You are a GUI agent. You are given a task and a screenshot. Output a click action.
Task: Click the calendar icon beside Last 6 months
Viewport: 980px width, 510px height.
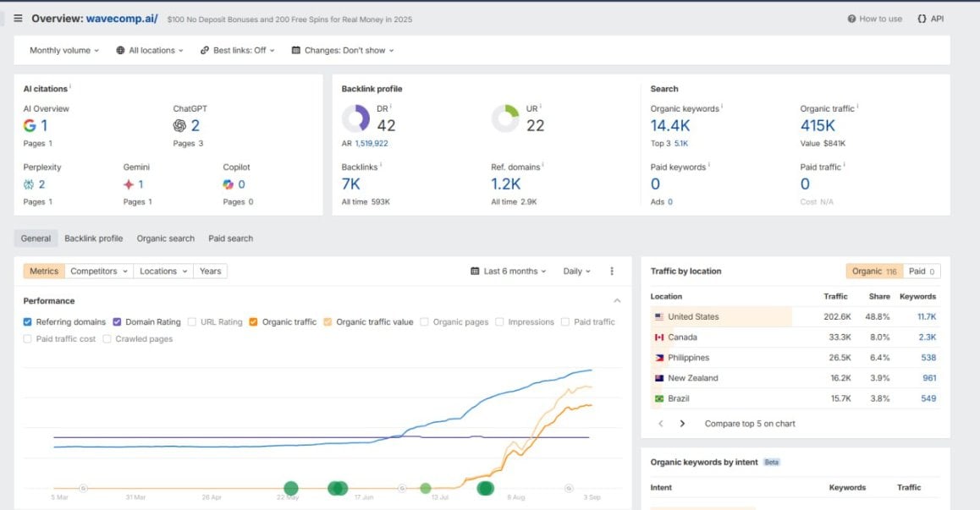pos(475,271)
